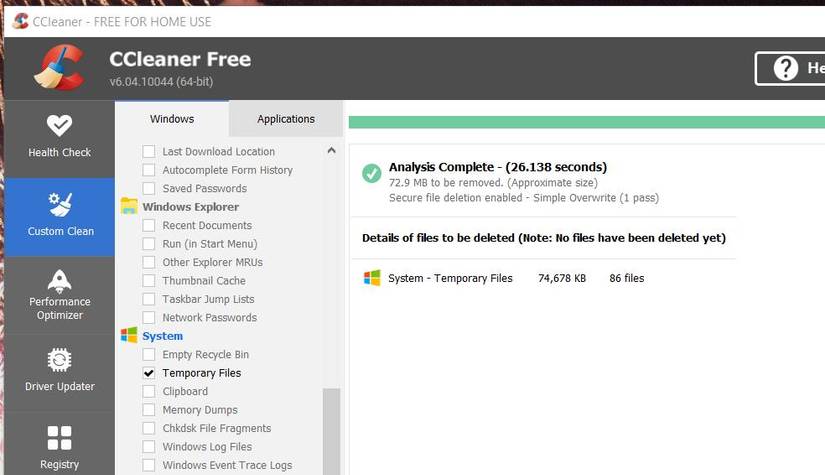
Task: Switch to the Applications tab
Action: tap(286, 119)
